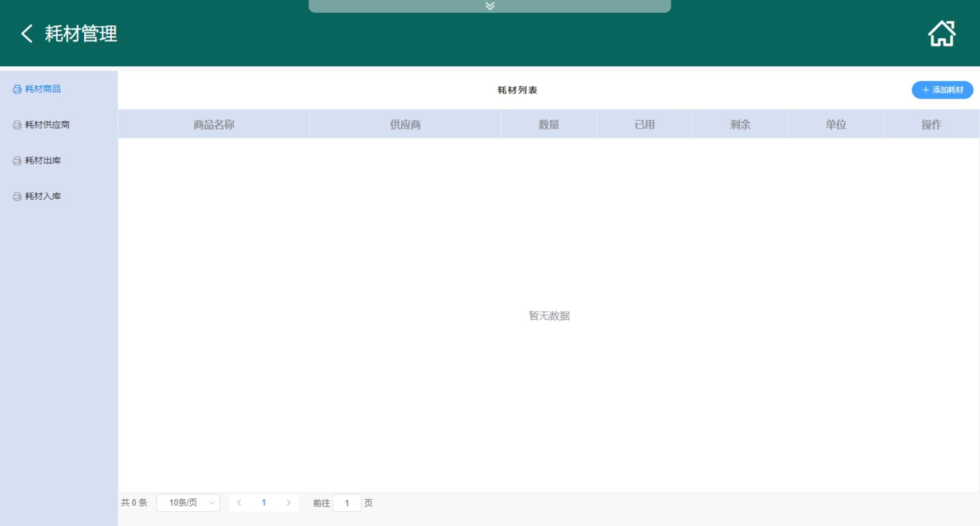The height and width of the screenshot is (526, 980).
Task: Select page number 1 in pagination
Action: pyautogui.click(x=264, y=503)
